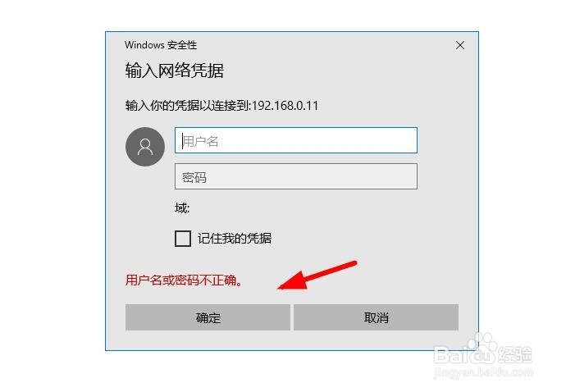The image size is (566, 392).
Task: Click the 输入你的凭据以连接到 prompt text
Action: click(x=187, y=106)
